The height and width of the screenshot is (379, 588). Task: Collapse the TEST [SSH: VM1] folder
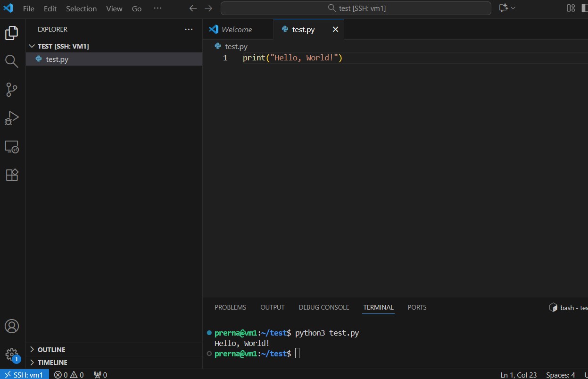coord(63,46)
